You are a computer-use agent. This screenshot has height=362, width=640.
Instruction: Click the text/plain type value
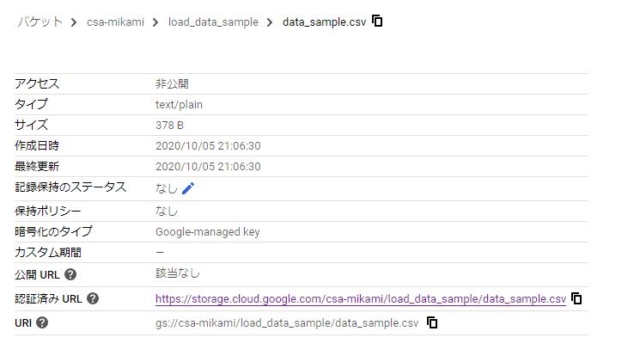[179, 105]
